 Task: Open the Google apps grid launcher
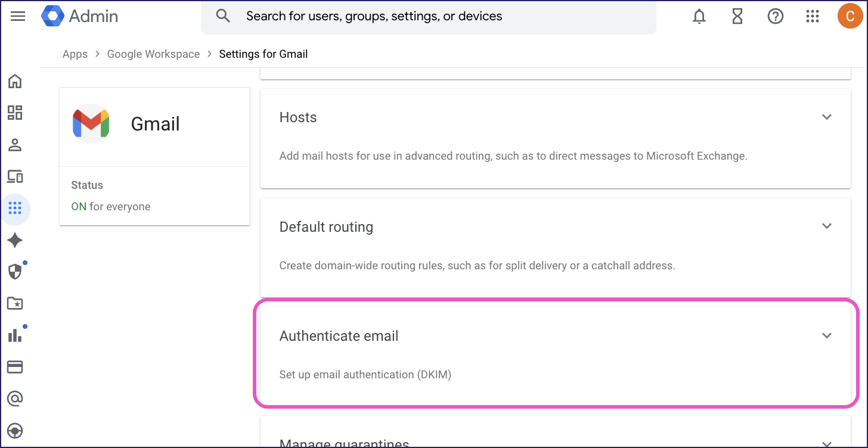point(813,17)
